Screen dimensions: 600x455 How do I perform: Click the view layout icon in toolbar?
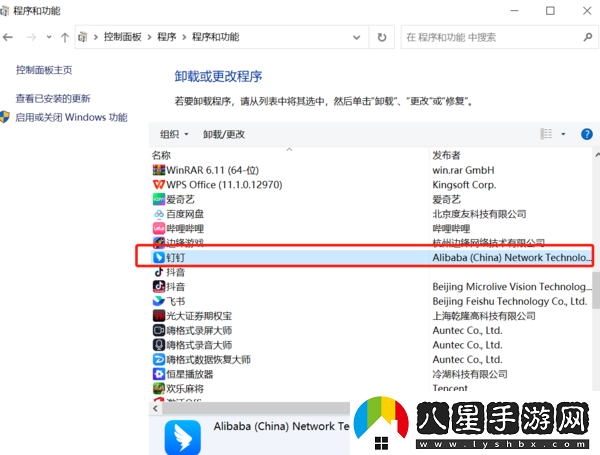pyautogui.click(x=546, y=134)
